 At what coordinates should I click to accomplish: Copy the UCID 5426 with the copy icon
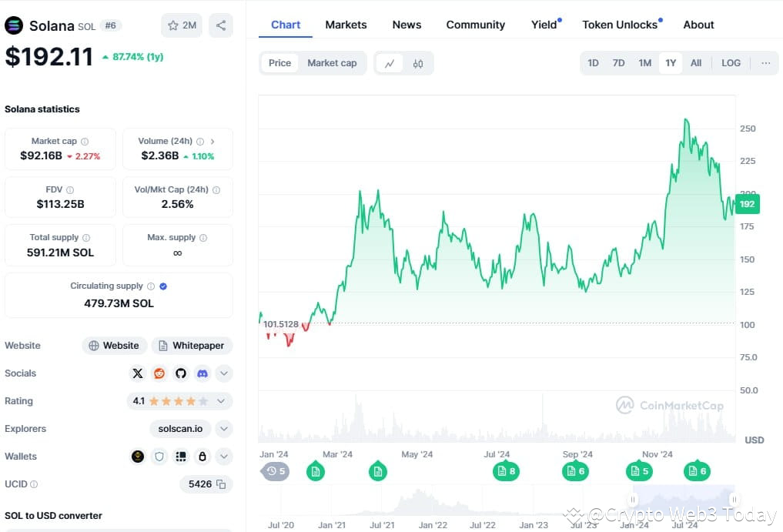223,484
